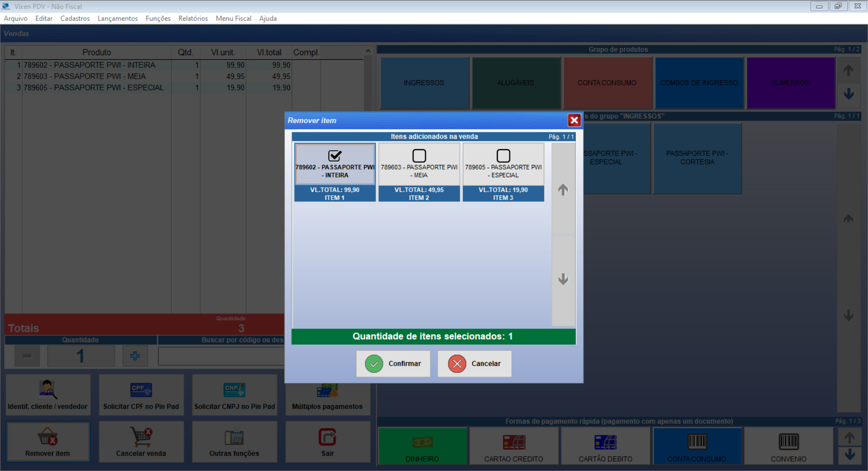
Task: Close the Remover item dialog
Action: pos(574,120)
